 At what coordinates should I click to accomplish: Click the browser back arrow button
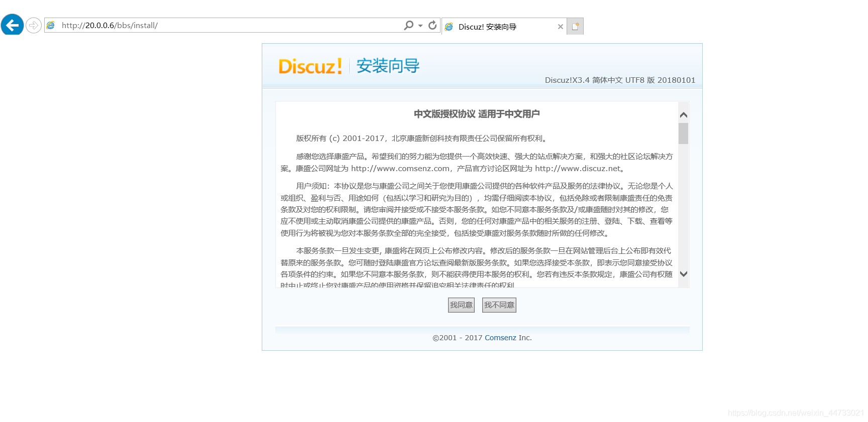point(13,25)
